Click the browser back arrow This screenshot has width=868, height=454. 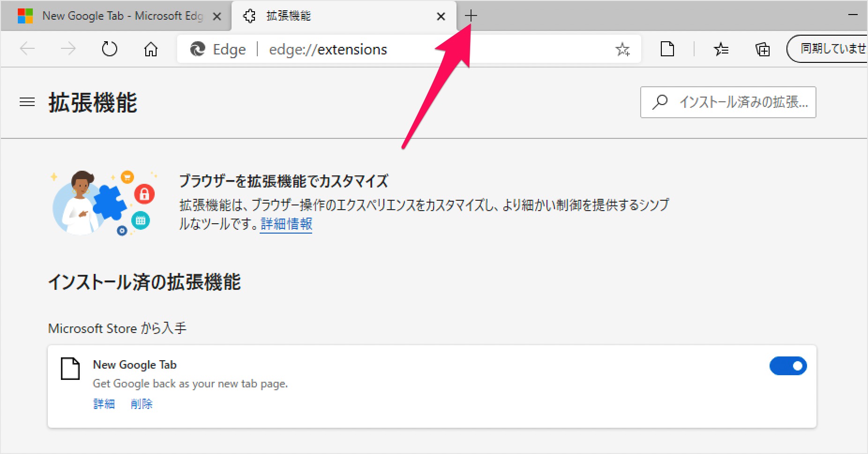click(28, 49)
